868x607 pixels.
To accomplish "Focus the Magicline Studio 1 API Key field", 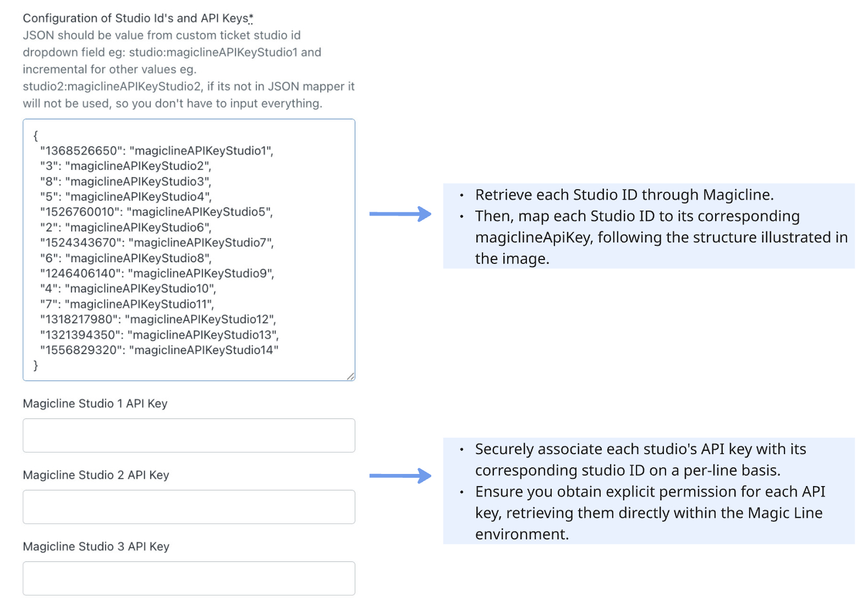I will tap(189, 435).
